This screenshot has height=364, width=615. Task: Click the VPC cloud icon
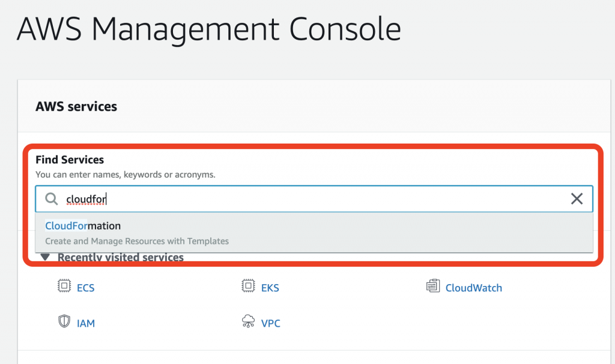click(x=248, y=322)
